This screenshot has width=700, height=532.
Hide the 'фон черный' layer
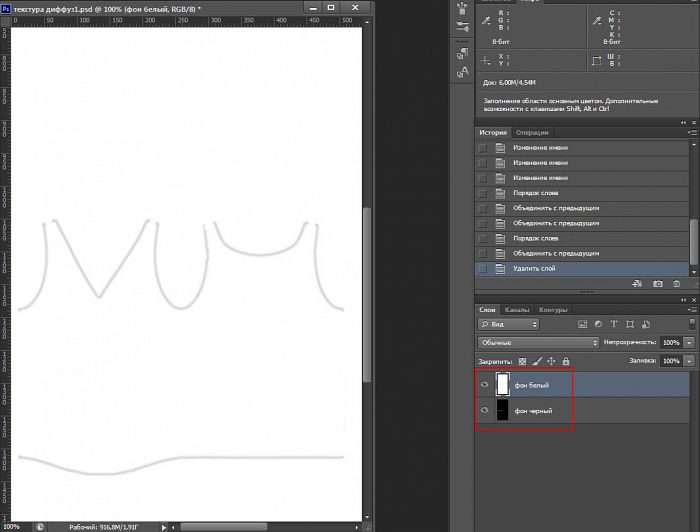(x=485, y=410)
